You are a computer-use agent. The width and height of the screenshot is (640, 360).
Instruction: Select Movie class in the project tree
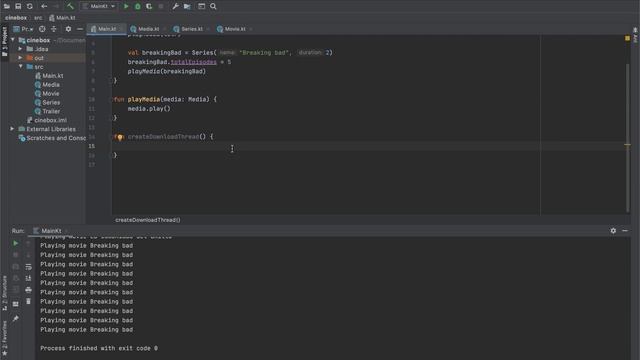click(x=47, y=93)
